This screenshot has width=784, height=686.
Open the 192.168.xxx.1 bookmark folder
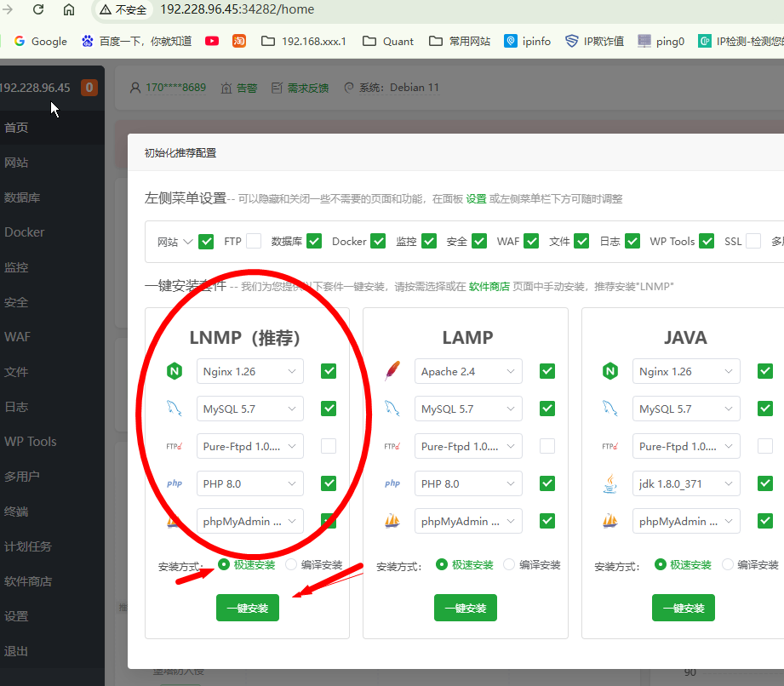(304, 42)
